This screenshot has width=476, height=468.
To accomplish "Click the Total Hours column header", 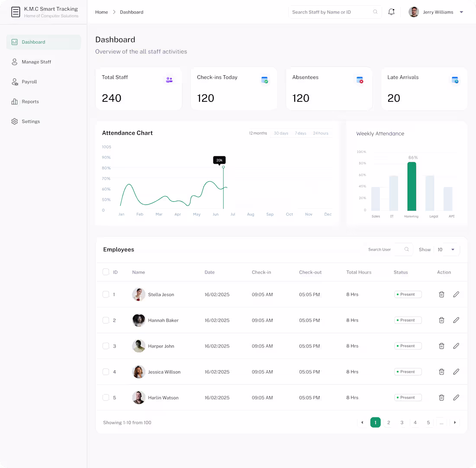I will point(359,272).
